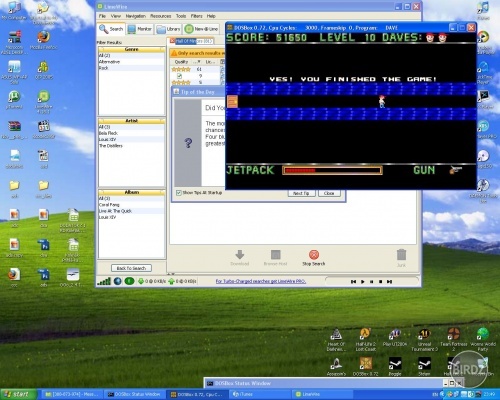
Task: Launch the LimeWire desktop shortcut icon
Action: point(43,96)
